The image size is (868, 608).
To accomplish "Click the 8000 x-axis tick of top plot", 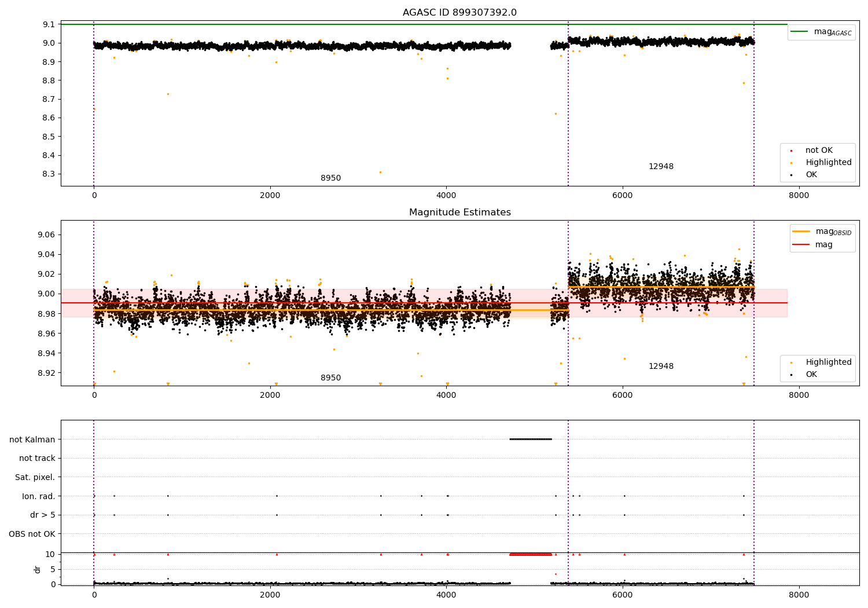I will point(799,196).
